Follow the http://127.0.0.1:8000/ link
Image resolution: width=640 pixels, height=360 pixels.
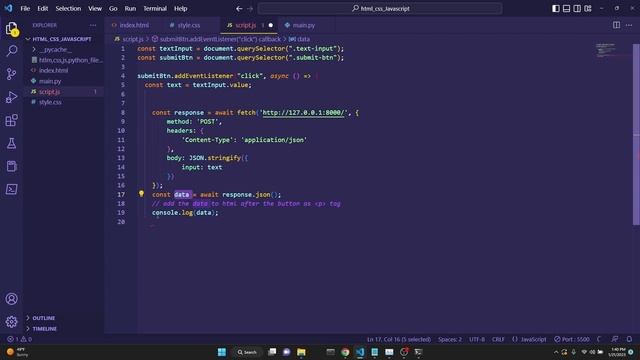[304, 113]
